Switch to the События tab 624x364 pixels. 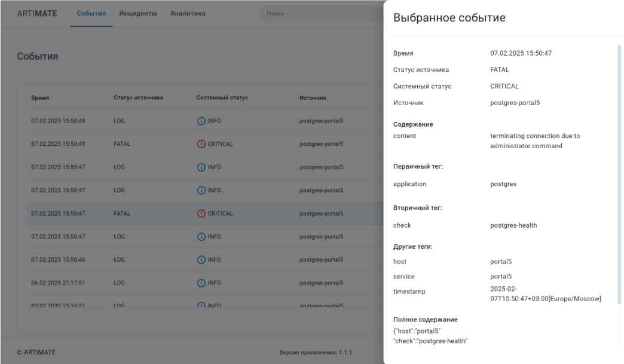[91, 14]
